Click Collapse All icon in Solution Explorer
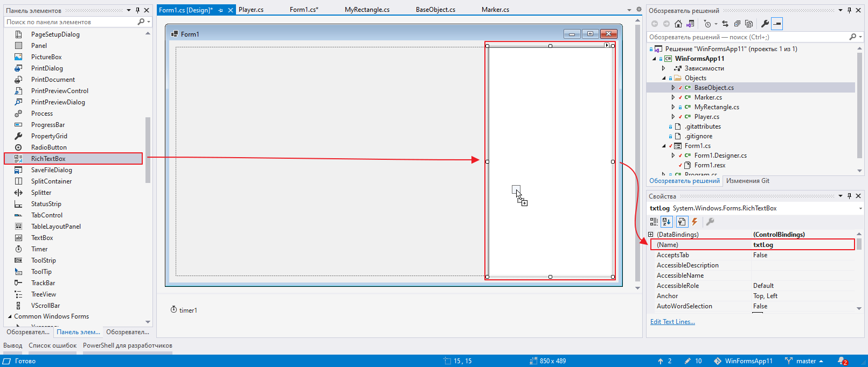 pos(737,24)
